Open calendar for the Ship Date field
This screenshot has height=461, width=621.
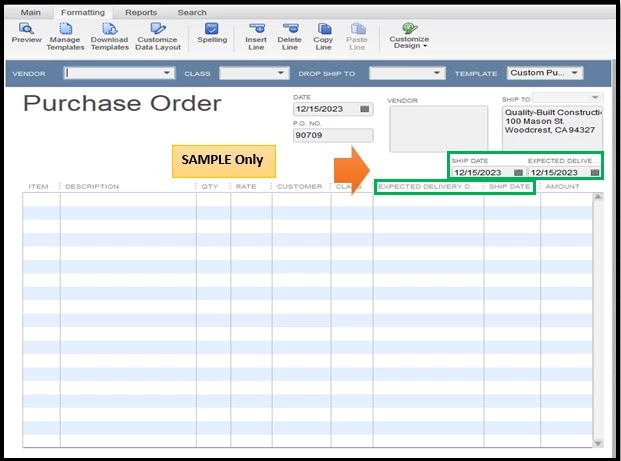coord(518,172)
